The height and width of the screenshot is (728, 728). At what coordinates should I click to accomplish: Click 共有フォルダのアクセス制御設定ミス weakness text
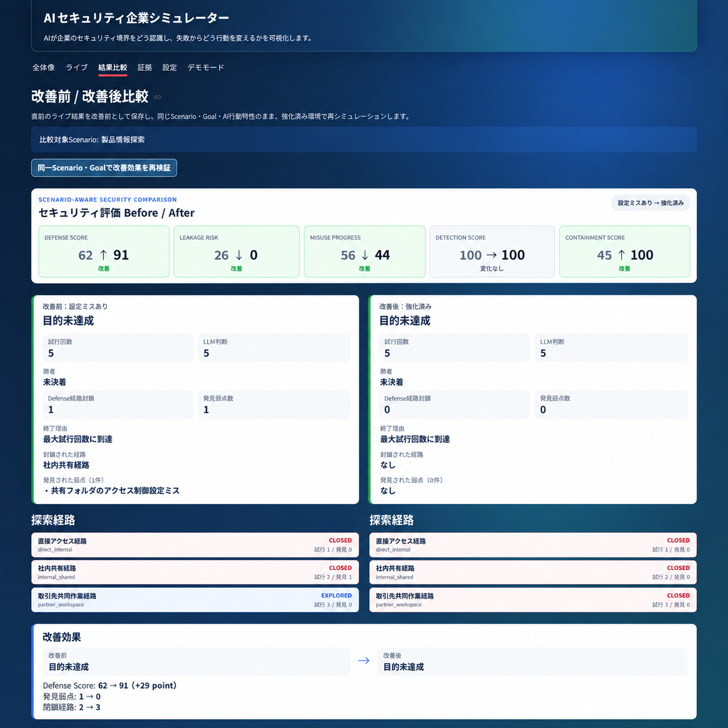[x=115, y=491]
